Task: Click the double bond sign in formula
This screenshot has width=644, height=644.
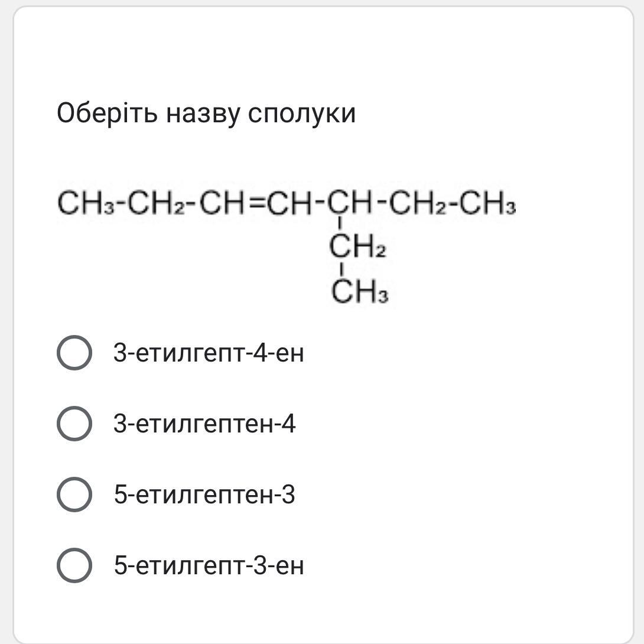Action: click(x=256, y=203)
